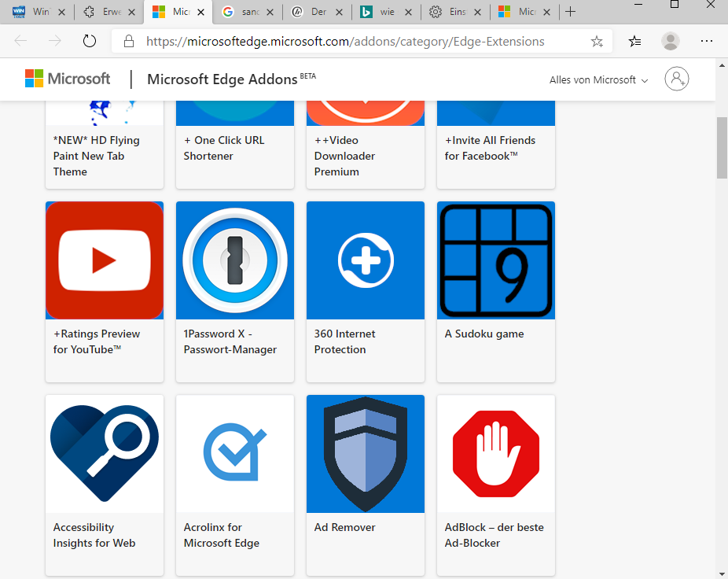View site information lock icon
Screen dimensions: 728x579
pos(129,42)
